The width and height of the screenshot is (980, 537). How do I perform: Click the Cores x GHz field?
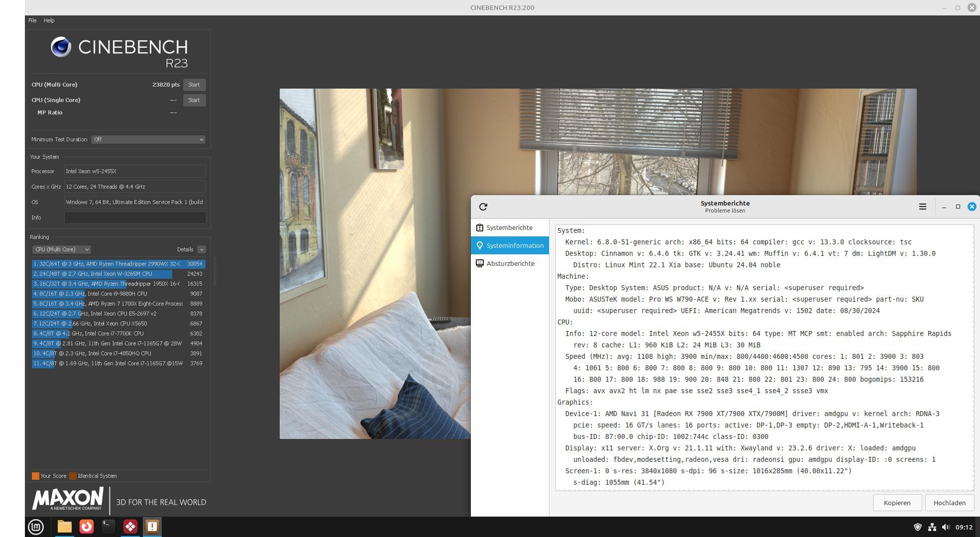tap(135, 187)
